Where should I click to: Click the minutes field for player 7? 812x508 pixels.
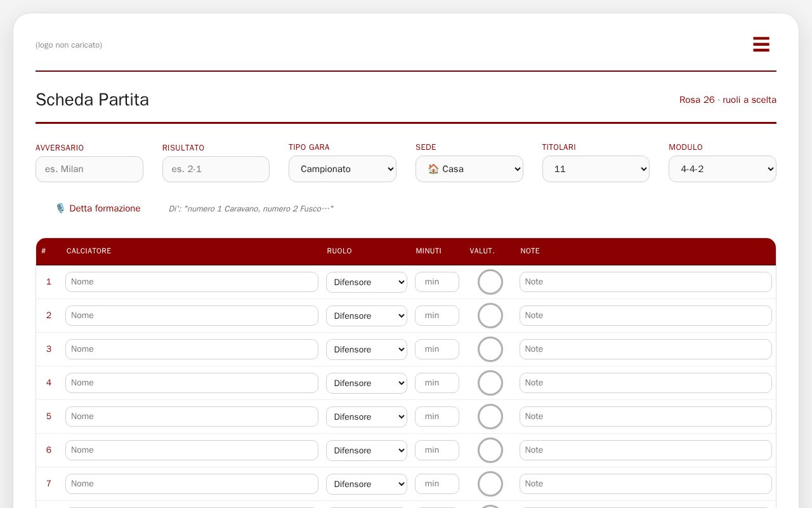(437, 484)
